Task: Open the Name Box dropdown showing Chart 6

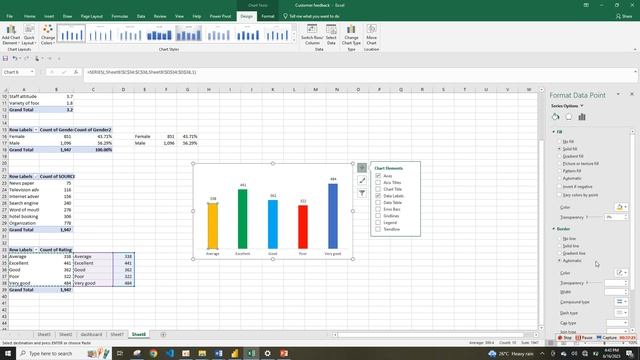Action: point(32,72)
